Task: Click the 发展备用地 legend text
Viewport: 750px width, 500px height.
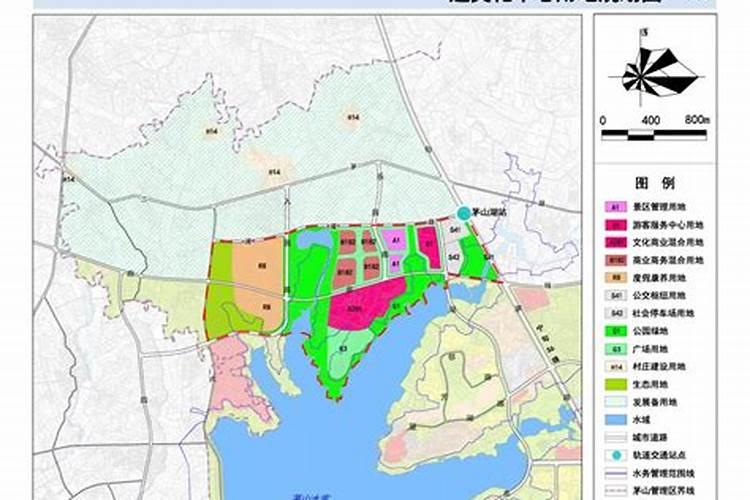Action: coord(655,402)
